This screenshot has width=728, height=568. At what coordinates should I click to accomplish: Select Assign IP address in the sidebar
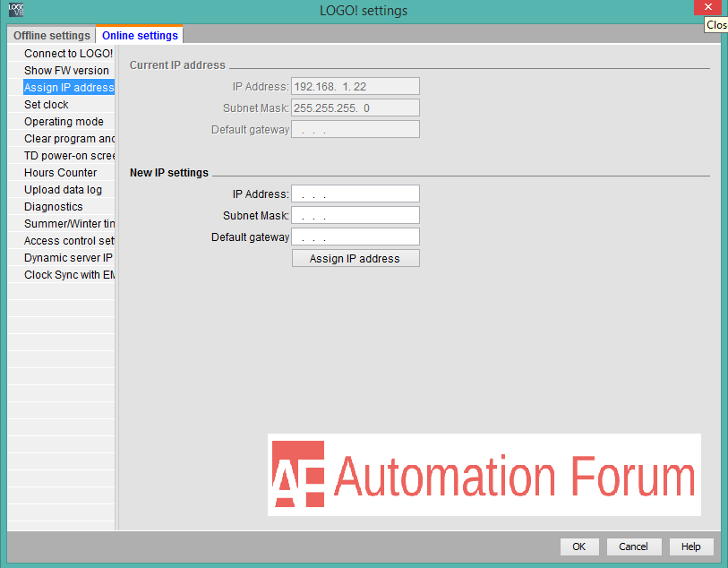point(69,87)
